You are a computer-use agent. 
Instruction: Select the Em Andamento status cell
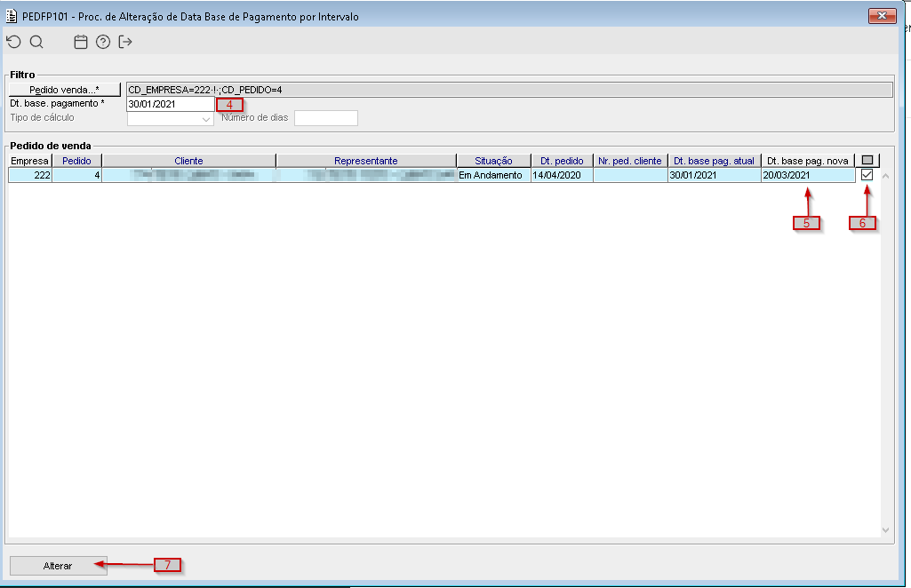[494, 175]
